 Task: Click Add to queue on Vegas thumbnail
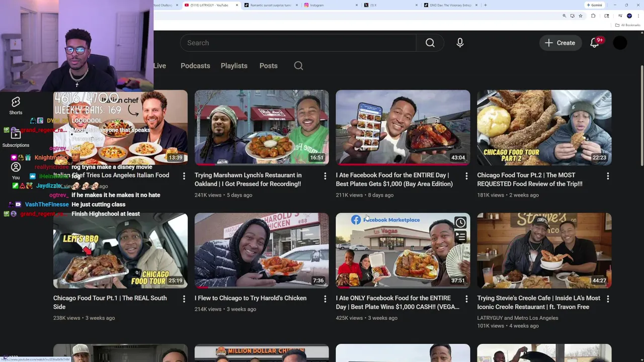pos(460,236)
